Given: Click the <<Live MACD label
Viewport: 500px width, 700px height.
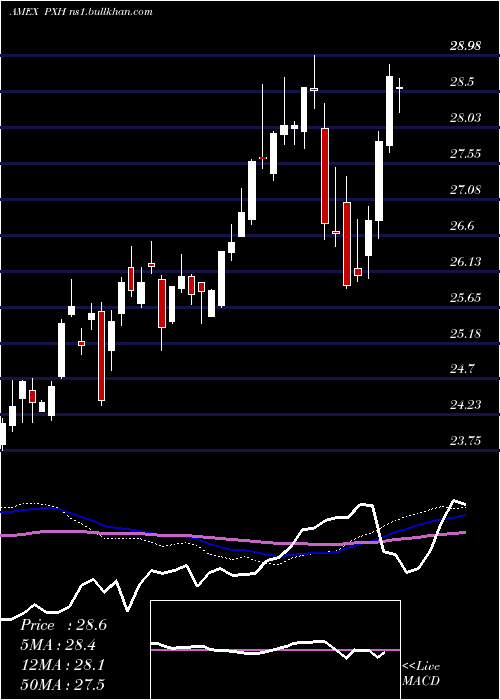Looking at the screenshot, I should click(421, 673).
